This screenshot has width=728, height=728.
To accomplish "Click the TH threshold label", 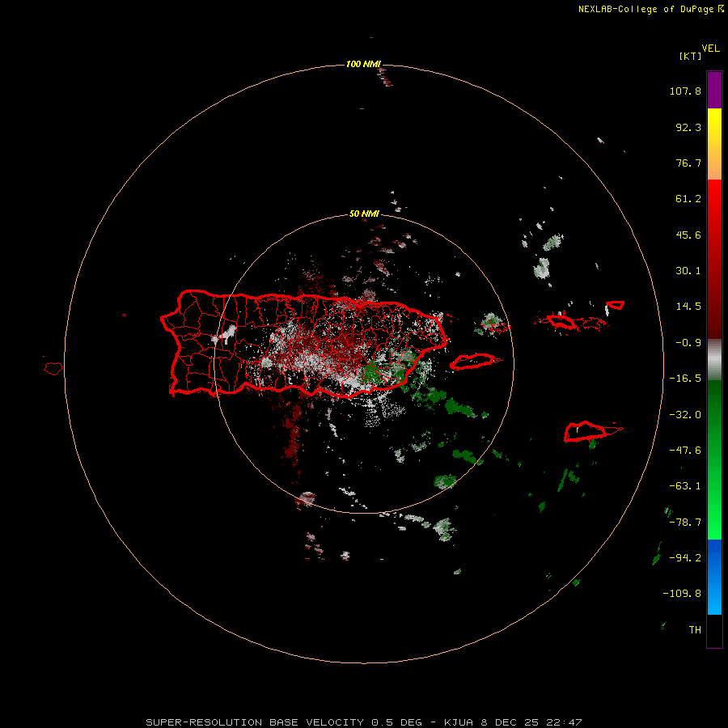I will pos(695,630).
